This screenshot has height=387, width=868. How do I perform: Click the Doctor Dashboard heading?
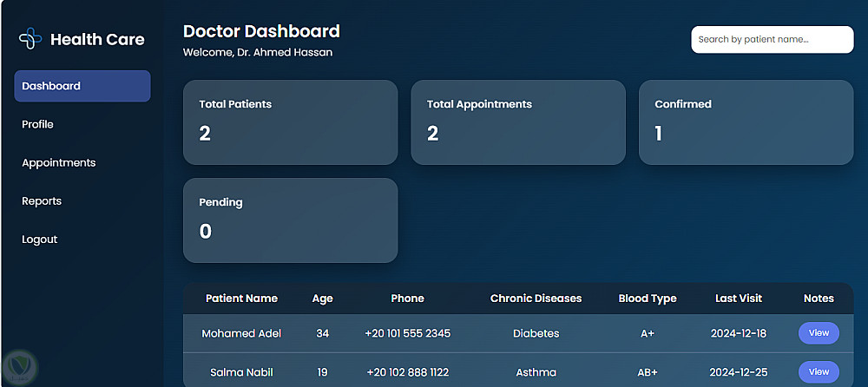[261, 31]
